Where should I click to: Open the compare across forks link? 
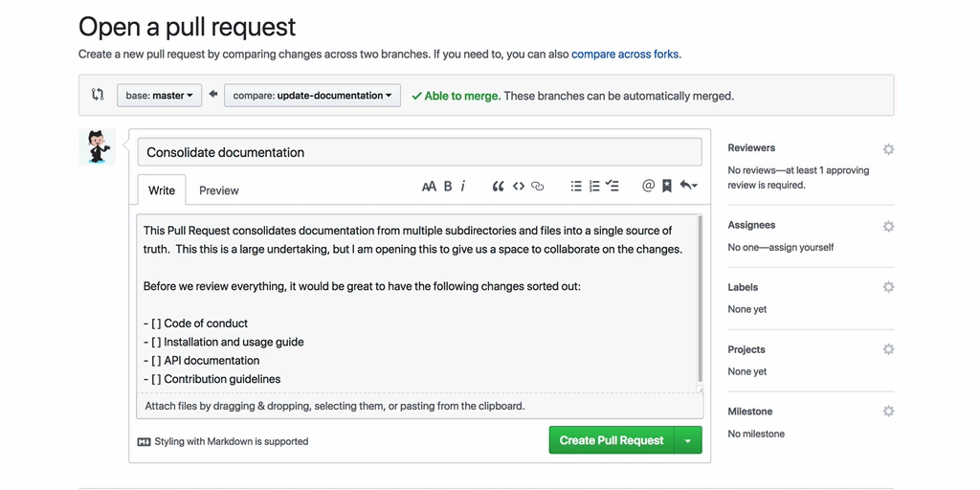(x=625, y=55)
